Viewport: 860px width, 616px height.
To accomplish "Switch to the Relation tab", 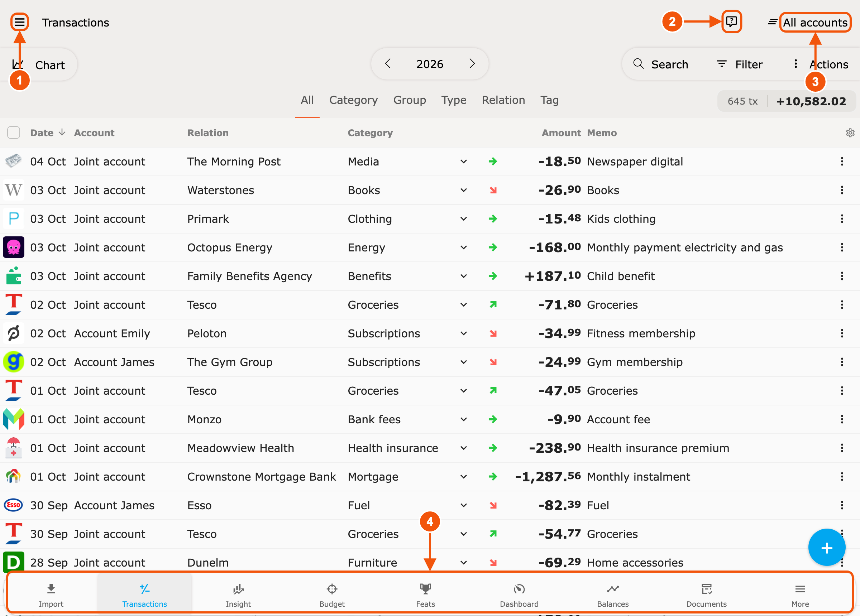I will pyautogui.click(x=503, y=100).
